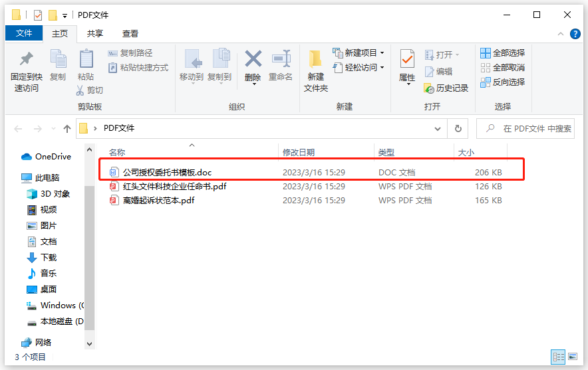This screenshot has width=588, height=370.
Task: Click Invert selection (反向选择)
Action: coord(502,82)
